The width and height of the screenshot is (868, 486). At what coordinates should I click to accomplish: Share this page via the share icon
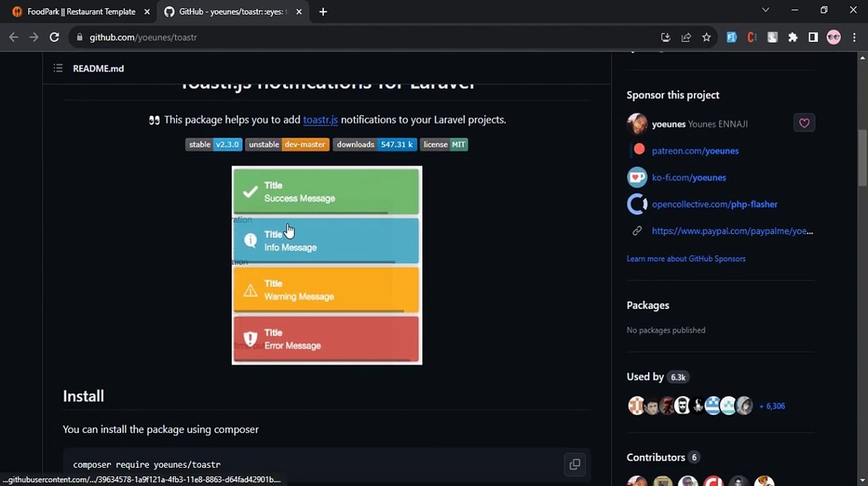pyautogui.click(x=686, y=37)
